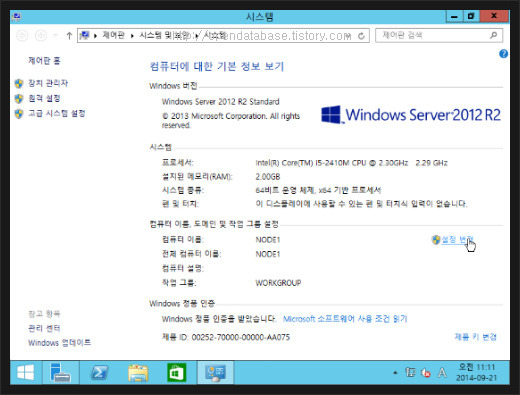This screenshot has width=520, height=395.
Task: Expand the arrow after 제어판 breadcrumb
Action: pos(132,35)
